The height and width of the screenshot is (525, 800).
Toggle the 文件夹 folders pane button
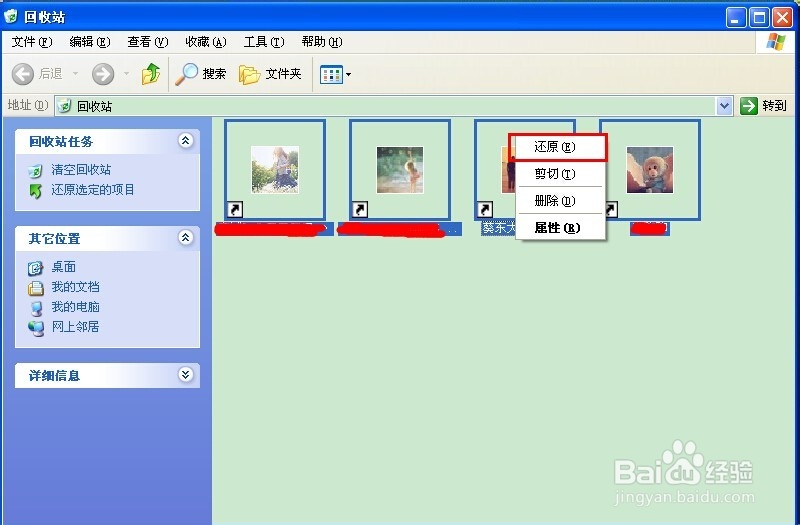(270, 74)
